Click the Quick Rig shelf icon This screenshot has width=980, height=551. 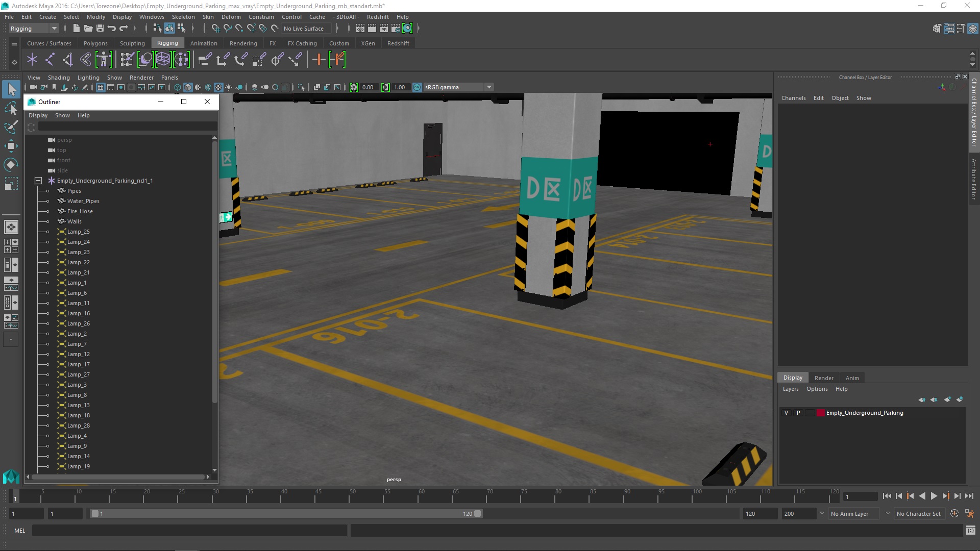(104, 60)
